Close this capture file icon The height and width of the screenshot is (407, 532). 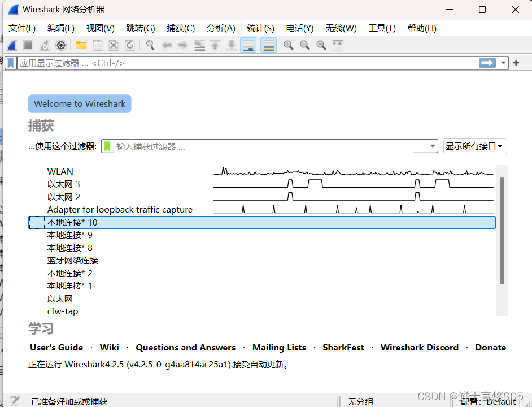pyautogui.click(x=114, y=45)
